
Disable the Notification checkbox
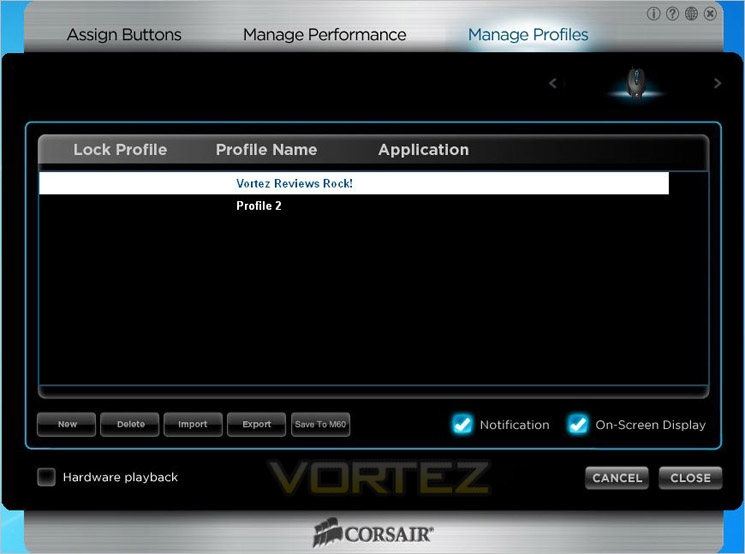click(462, 424)
